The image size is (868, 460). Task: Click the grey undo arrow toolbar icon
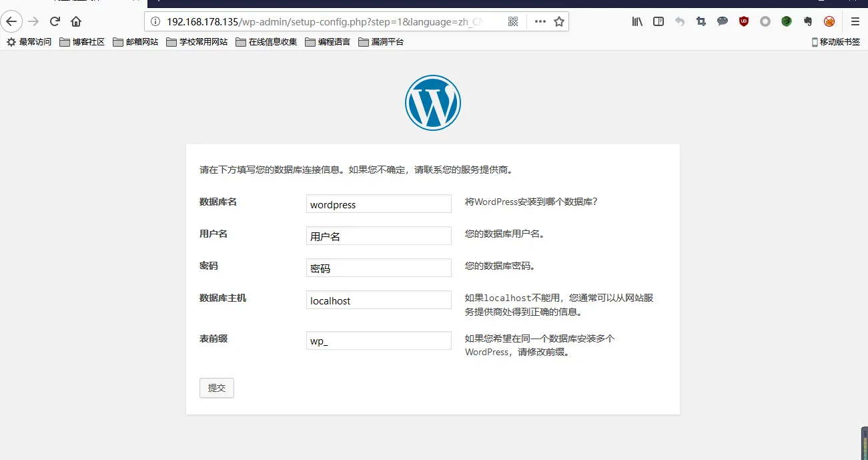[x=680, y=21]
